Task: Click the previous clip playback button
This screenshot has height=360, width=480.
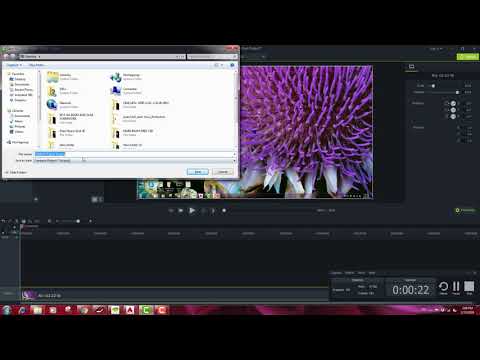Action: point(171,211)
